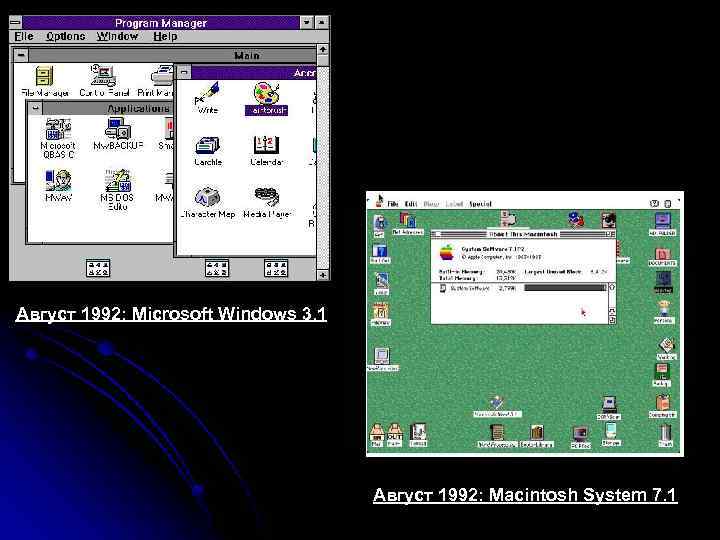Open the Calendar icon in Accessories

[x=267, y=146]
